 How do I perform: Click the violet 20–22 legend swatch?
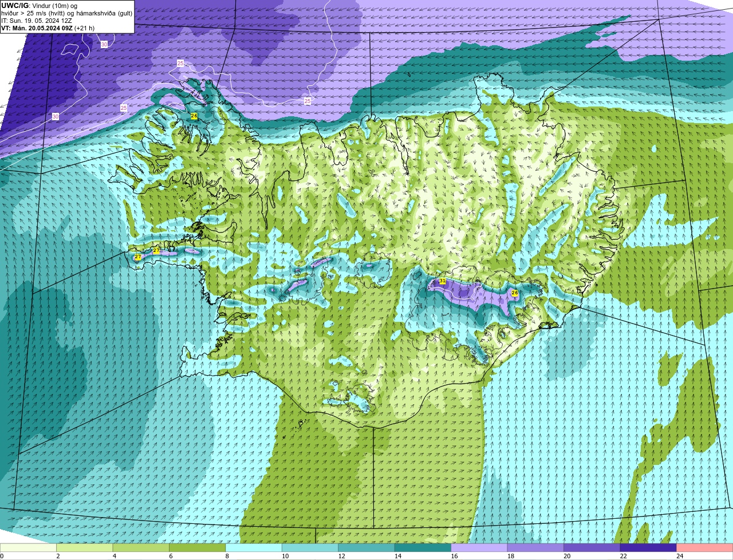click(x=592, y=548)
